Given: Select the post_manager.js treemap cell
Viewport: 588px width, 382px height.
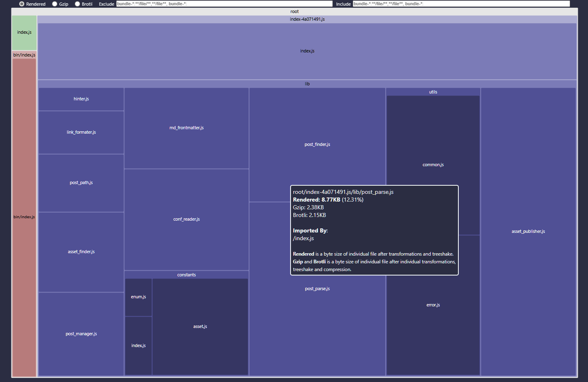Looking at the screenshot, I should click(81, 334).
